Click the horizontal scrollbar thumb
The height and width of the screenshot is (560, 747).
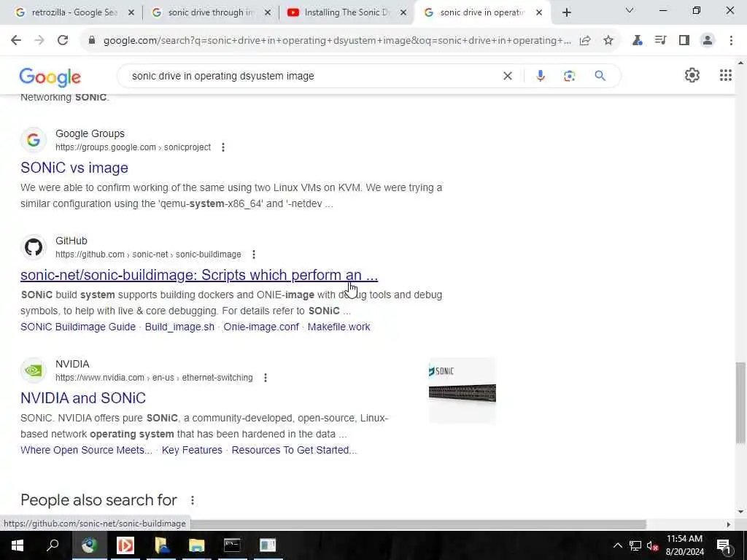tap(418, 524)
